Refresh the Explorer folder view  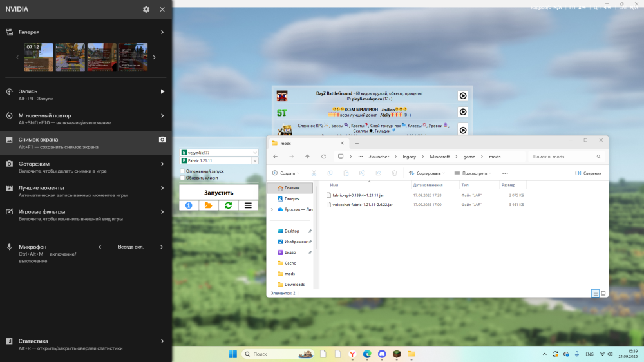(x=324, y=157)
